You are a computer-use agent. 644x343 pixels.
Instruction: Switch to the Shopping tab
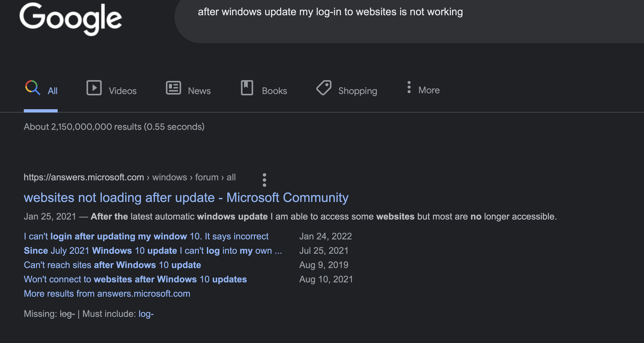click(x=357, y=91)
